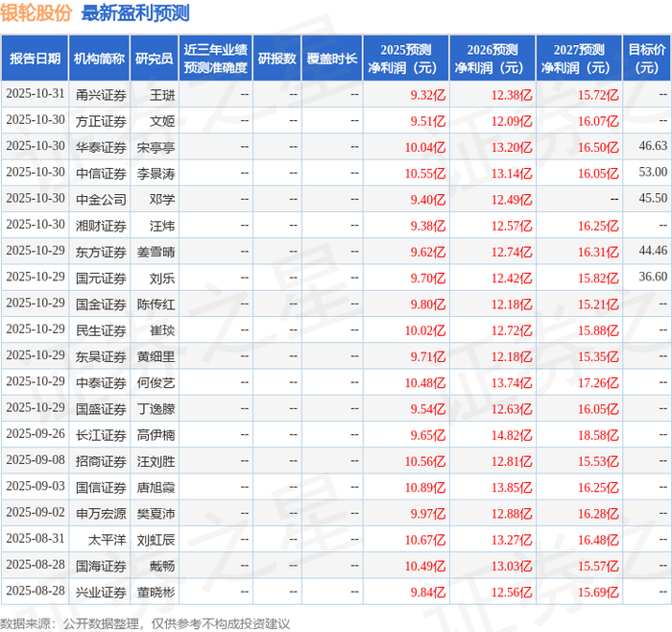The height and width of the screenshot is (632, 672).
Task: Click the 数据来源 disclaimer footnote
Action: [145, 624]
